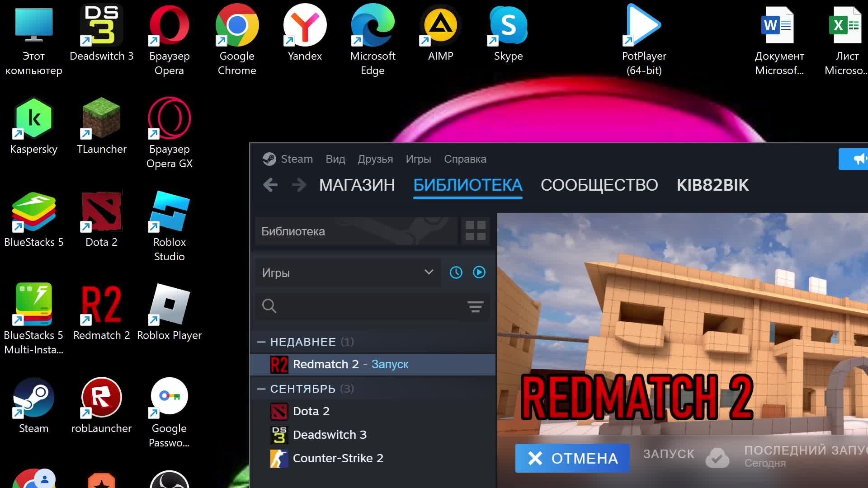This screenshot has width=868, height=488.
Task: Open Google Password Manager desktop shortcut
Action: [170, 412]
